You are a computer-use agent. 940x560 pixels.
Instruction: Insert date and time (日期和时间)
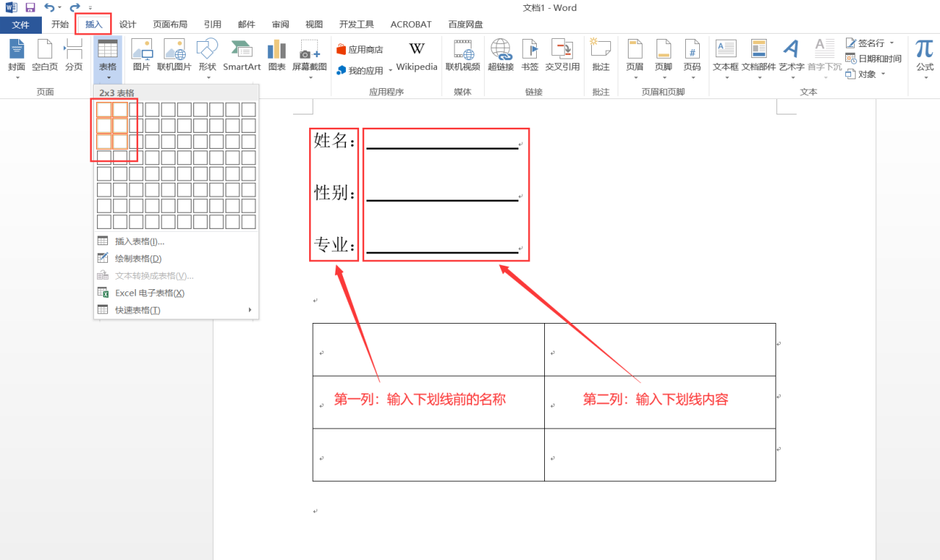[873, 59]
